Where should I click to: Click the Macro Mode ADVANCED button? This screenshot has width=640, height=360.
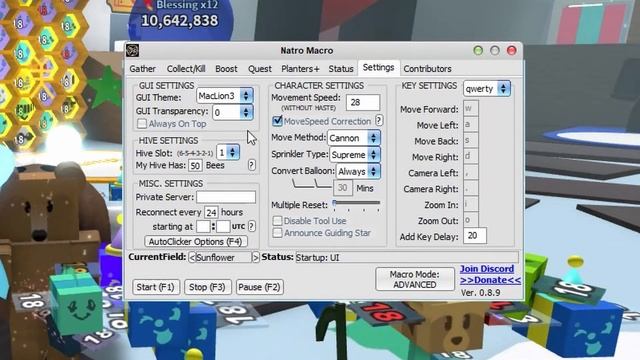pos(415,279)
